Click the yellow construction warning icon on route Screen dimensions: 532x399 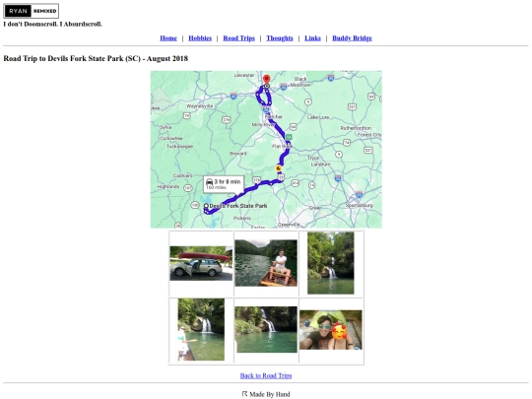[x=279, y=168]
